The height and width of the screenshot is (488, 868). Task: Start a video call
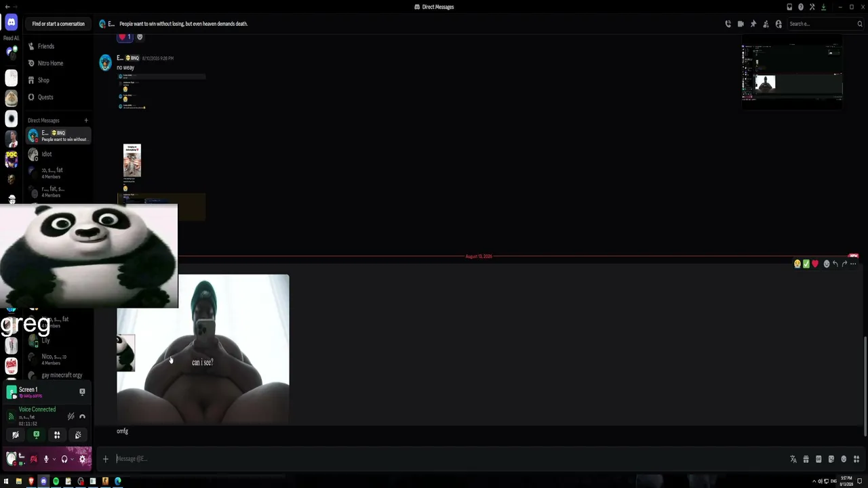click(x=741, y=24)
